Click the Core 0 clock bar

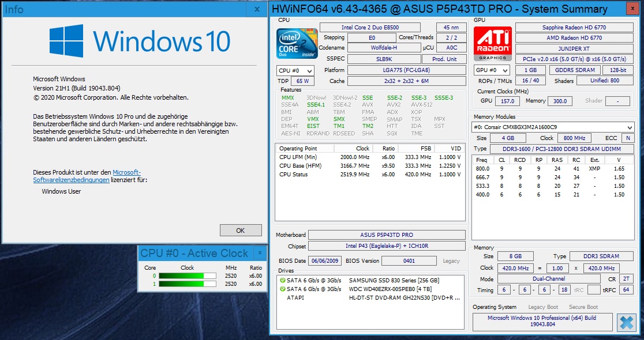pyautogui.click(x=188, y=276)
